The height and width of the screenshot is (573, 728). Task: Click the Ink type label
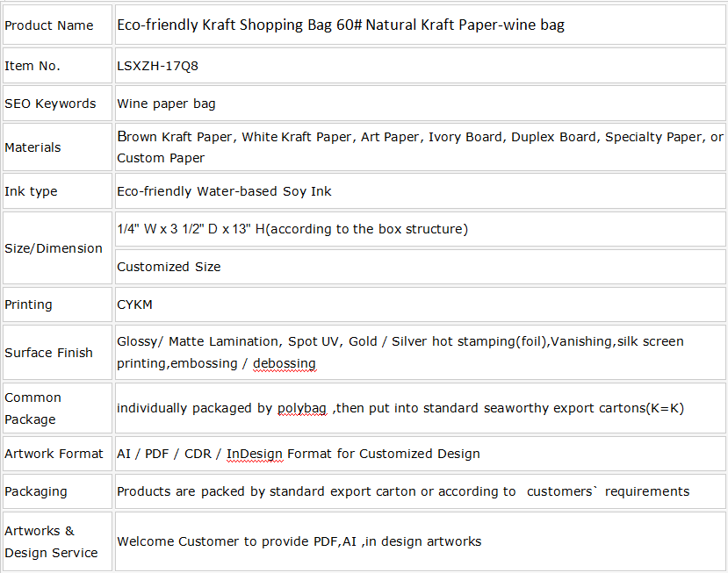pos(31,191)
